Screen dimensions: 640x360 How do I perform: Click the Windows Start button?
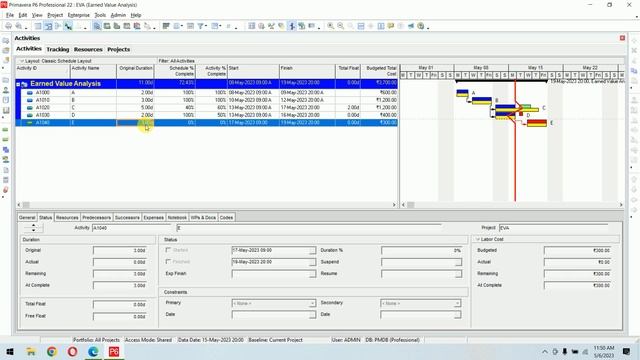10,351
